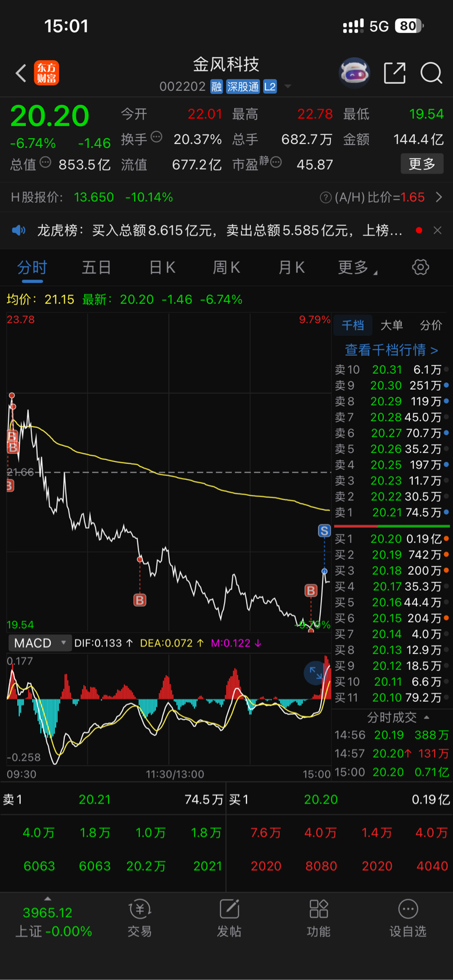
Task: Tap the 20.2万 sell order cell
Action: tap(146, 866)
